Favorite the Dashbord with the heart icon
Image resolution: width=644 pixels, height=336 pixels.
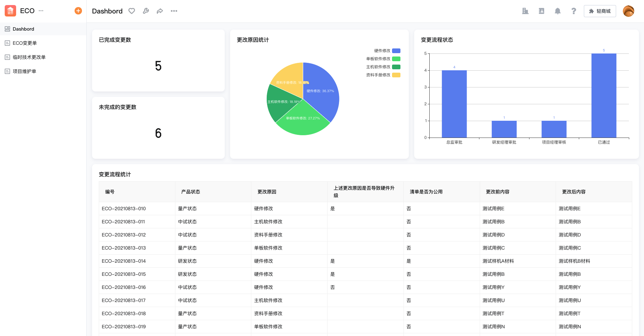tap(132, 11)
